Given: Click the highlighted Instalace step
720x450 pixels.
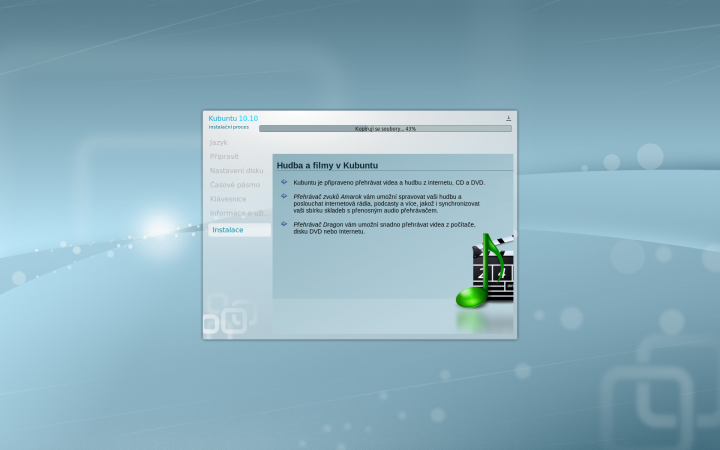Looking at the screenshot, I should [x=239, y=230].
